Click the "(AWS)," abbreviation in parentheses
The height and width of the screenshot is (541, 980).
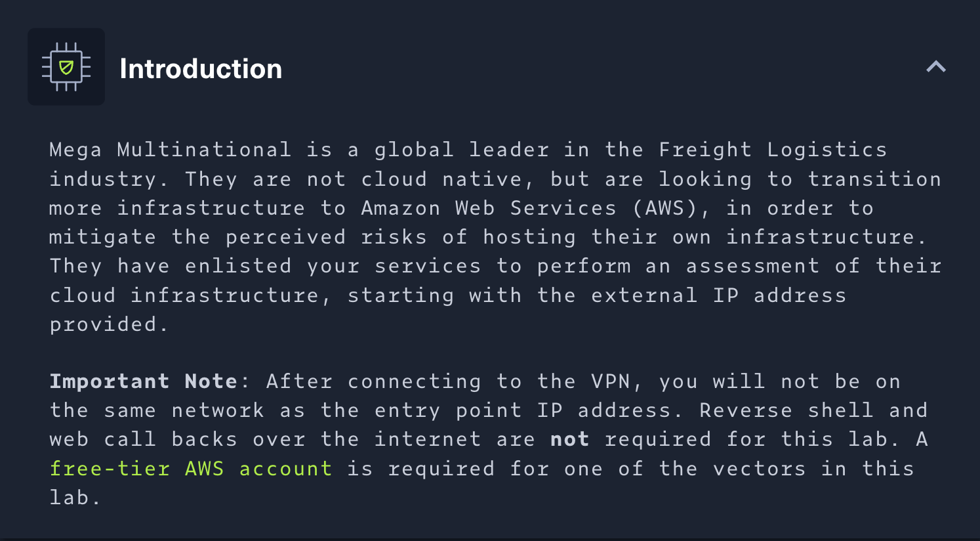pos(671,208)
